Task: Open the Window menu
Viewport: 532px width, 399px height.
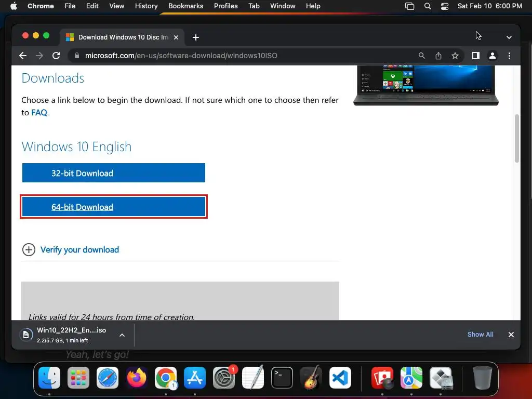Action: click(283, 6)
